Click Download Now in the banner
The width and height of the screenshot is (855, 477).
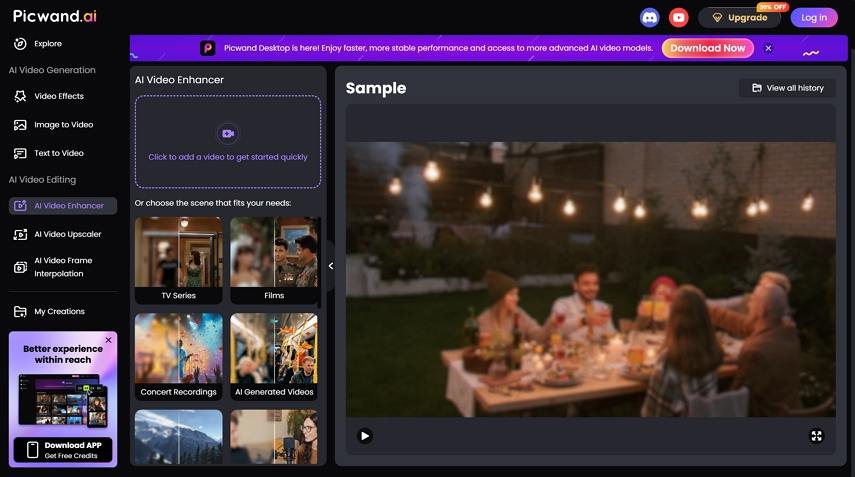pyautogui.click(x=707, y=48)
